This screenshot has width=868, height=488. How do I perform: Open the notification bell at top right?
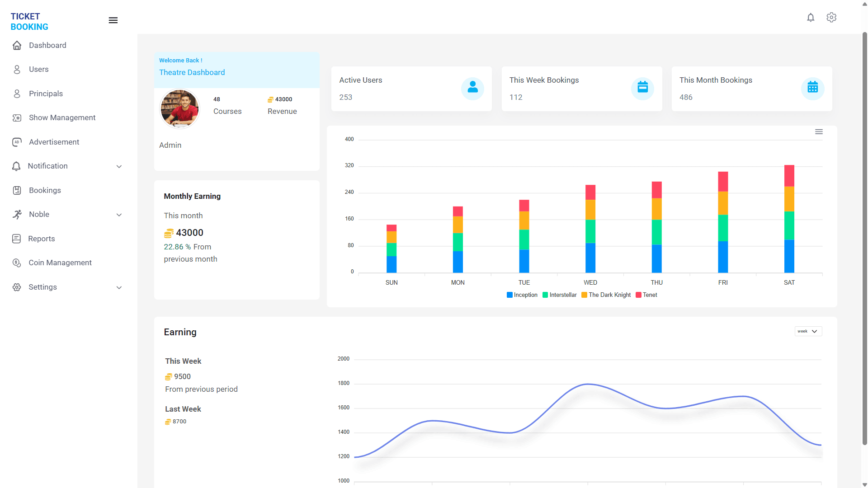tap(811, 18)
